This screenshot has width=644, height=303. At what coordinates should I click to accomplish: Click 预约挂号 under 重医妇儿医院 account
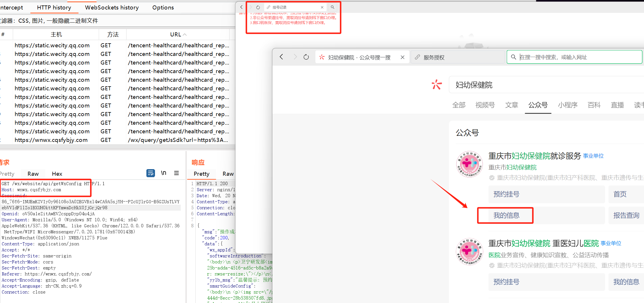coord(547,282)
